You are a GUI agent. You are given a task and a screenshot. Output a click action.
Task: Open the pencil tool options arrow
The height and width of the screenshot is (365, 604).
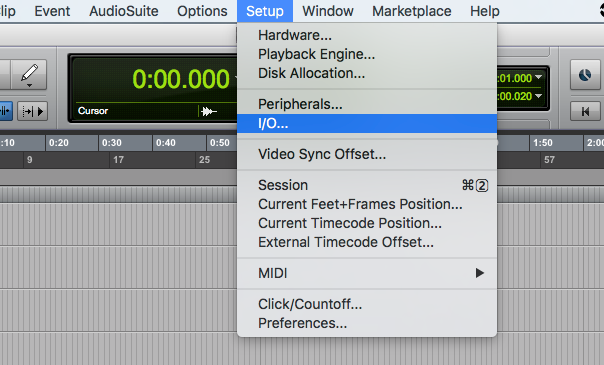[x=30, y=85]
